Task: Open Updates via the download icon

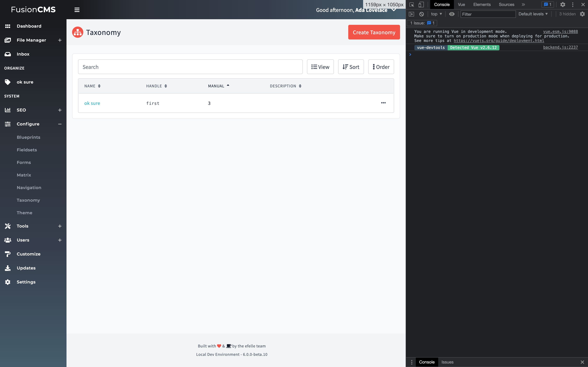Action: click(x=8, y=268)
